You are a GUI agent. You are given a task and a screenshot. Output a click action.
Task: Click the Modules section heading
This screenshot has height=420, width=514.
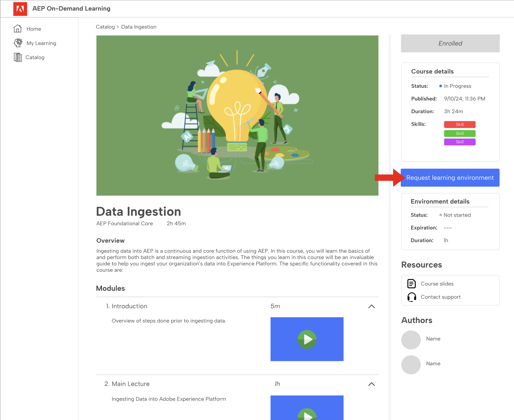(110, 288)
